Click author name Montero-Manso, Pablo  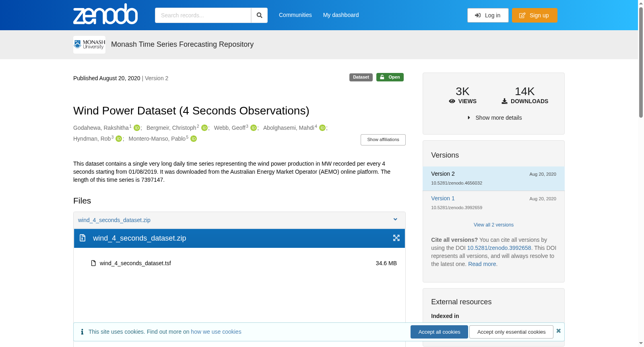click(x=157, y=139)
